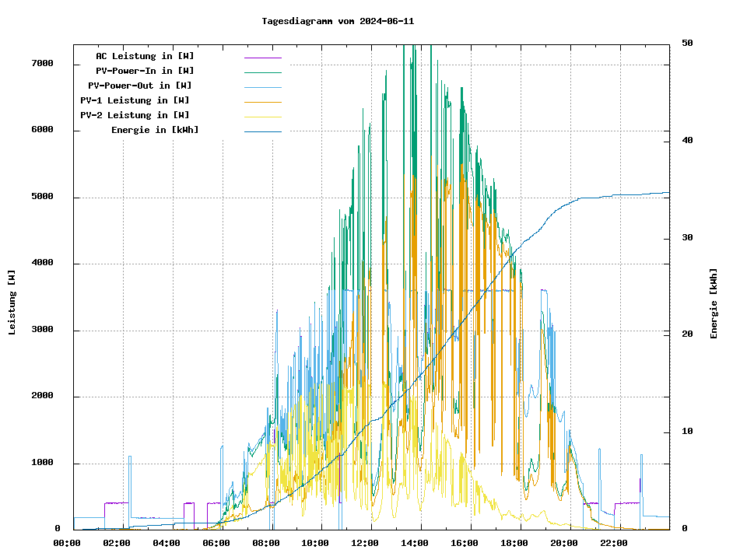Click the purple AC Leistung legend line

pos(262,57)
